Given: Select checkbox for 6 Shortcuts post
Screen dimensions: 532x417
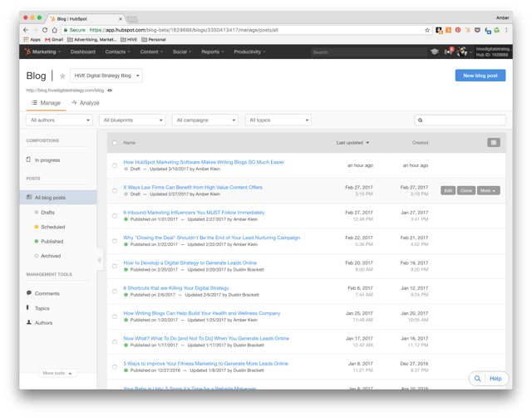Looking at the screenshot, I should coord(115,292).
